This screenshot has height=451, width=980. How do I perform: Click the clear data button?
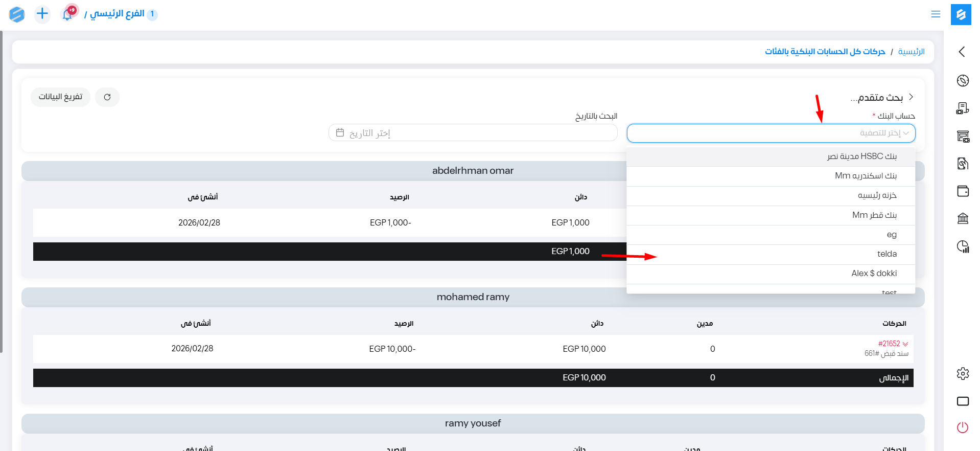[60, 97]
